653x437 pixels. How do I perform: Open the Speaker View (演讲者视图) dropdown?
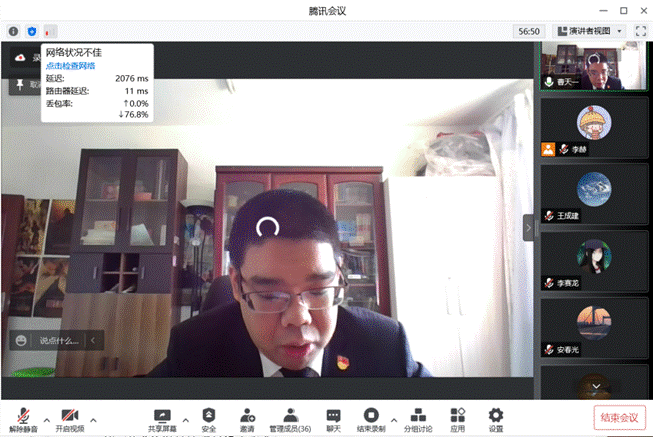pos(588,31)
